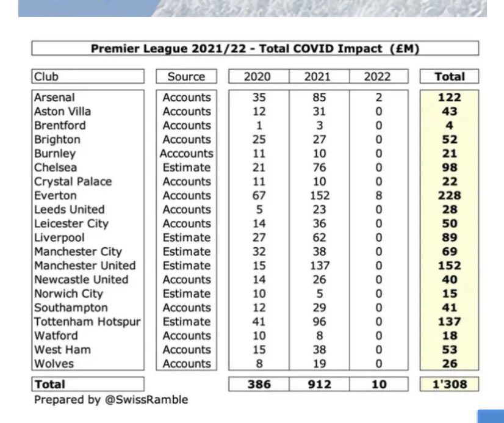This screenshot has width=504, height=423.
Task: Click the Arsenal club name
Action: (x=56, y=98)
